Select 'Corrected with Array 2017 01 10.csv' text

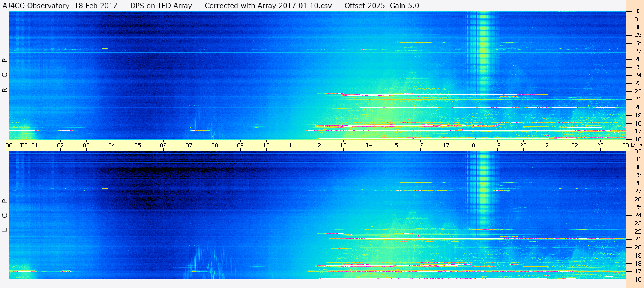[268, 6]
